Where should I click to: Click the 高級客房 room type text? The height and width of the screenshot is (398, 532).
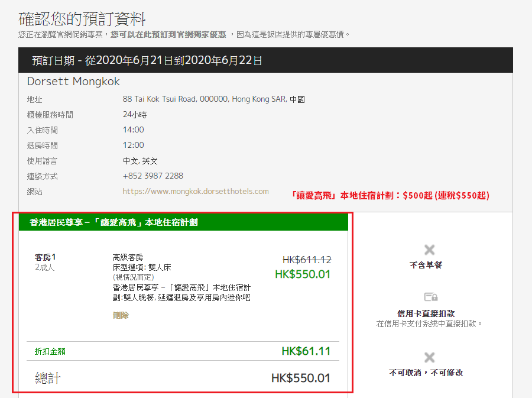pos(128,257)
